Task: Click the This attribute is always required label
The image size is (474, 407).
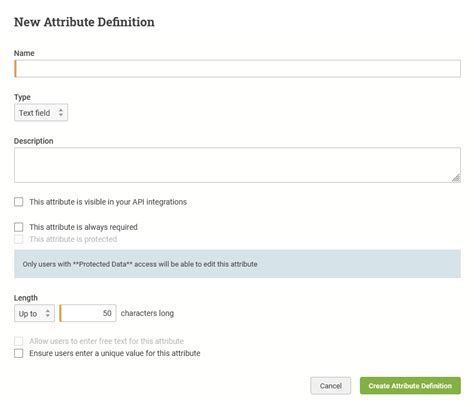Action: coord(83,227)
